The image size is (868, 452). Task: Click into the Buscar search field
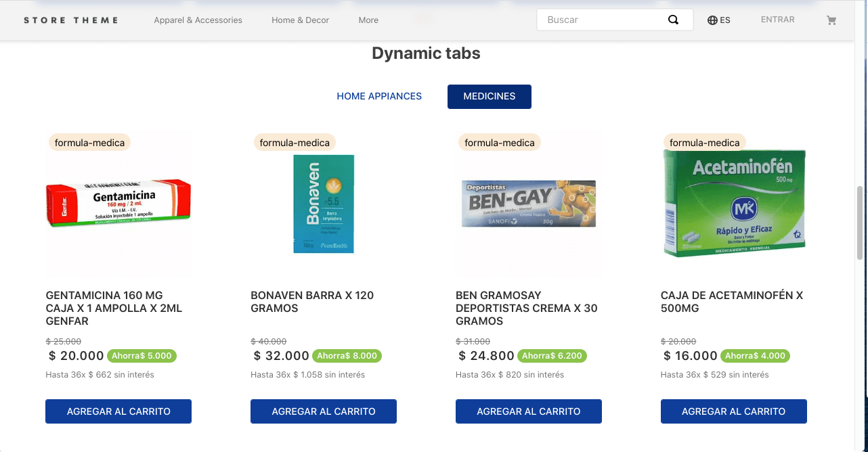pyautogui.click(x=606, y=20)
